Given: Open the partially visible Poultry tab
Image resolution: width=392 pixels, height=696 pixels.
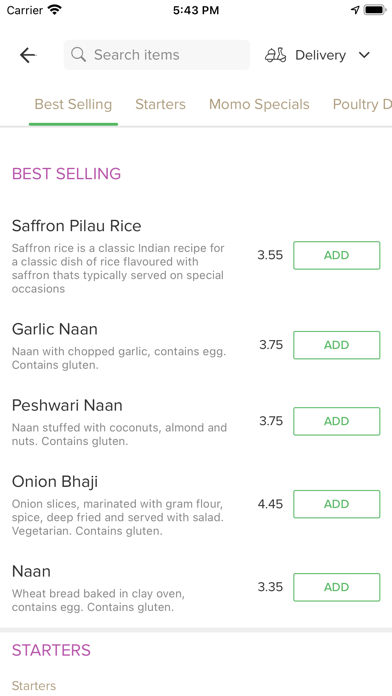Looking at the screenshot, I should pos(362,104).
